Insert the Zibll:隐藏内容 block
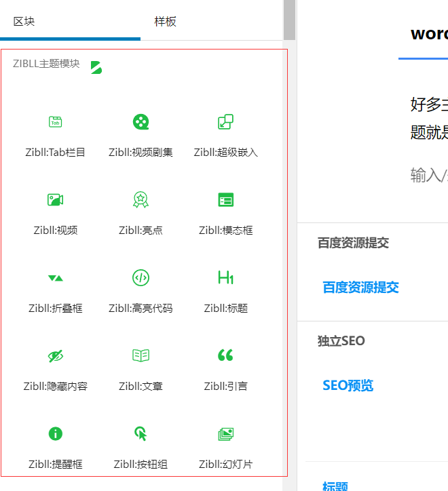Viewport: 448px width, 491px height. tap(56, 368)
